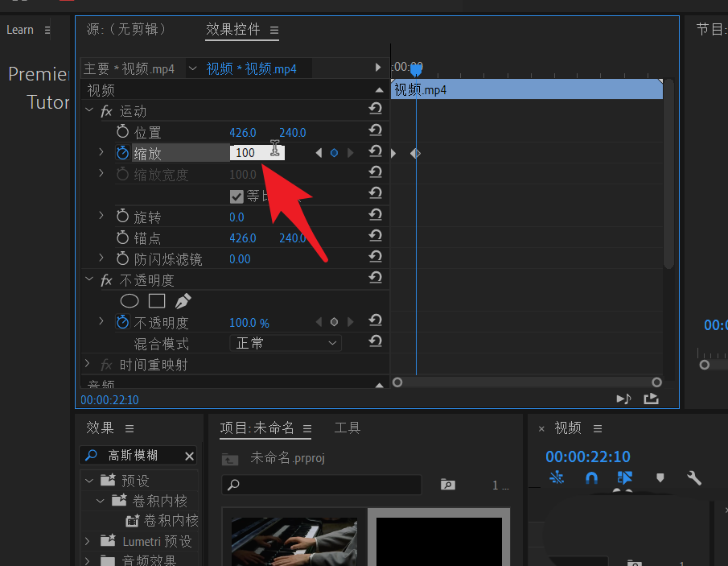The width and height of the screenshot is (728, 566).
Task: Click the 缩放 value input field
Action: [257, 153]
